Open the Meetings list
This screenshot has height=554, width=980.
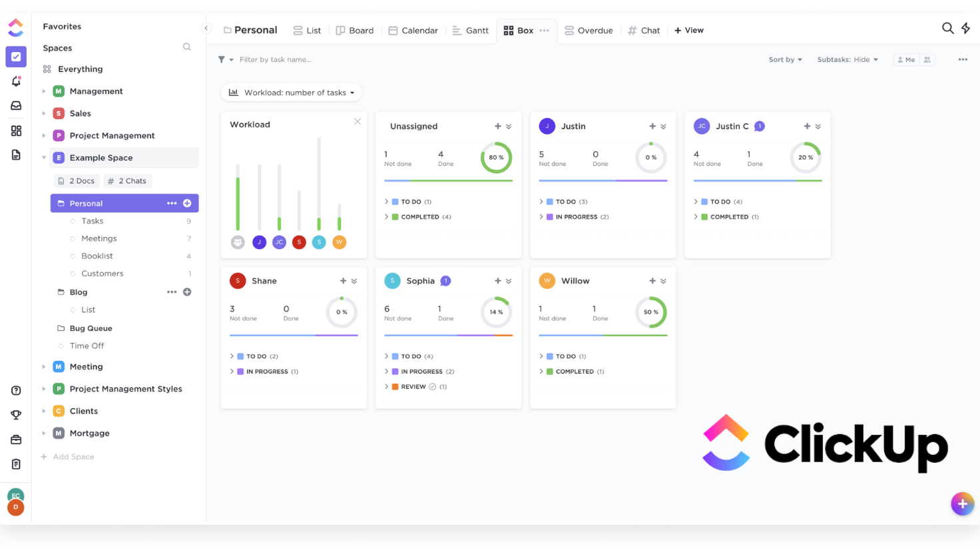[99, 238]
